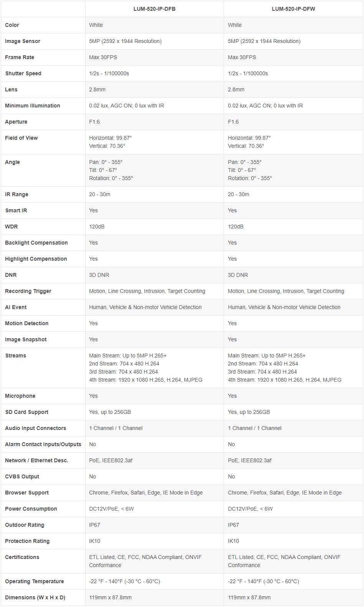Click the Shutter Speed row label

point(23,73)
